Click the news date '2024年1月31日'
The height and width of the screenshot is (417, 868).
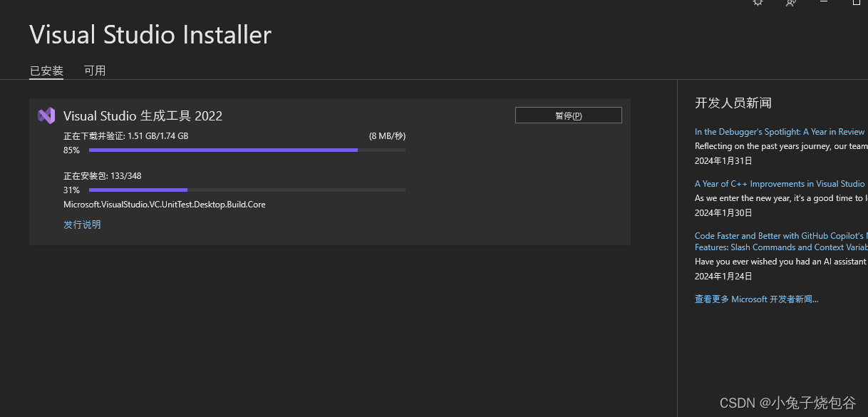click(723, 160)
